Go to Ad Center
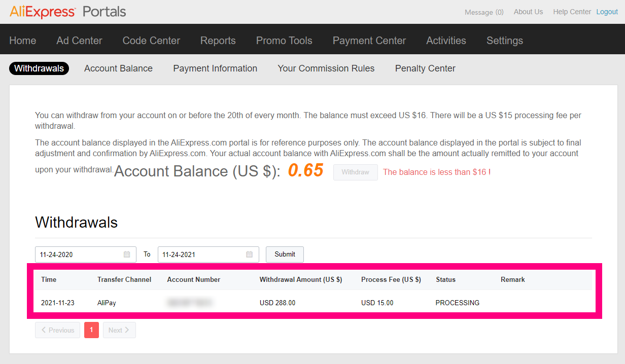The height and width of the screenshot is (364, 625). pos(79,41)
